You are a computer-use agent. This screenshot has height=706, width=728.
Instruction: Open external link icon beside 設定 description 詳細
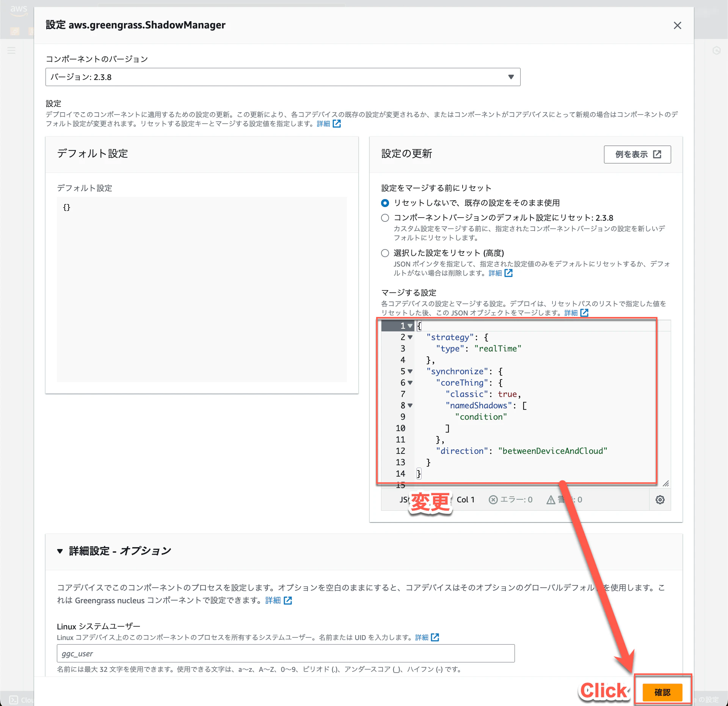(337, 124)
